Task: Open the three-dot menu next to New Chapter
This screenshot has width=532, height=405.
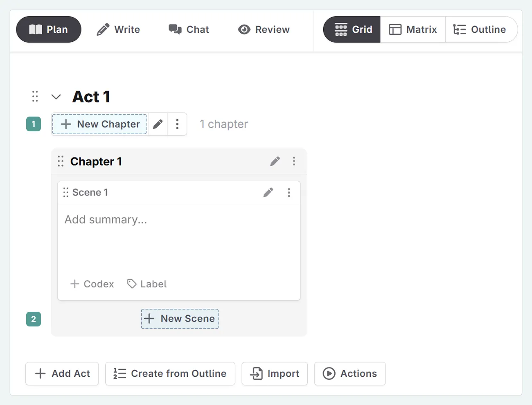Action: coord(177,124)
